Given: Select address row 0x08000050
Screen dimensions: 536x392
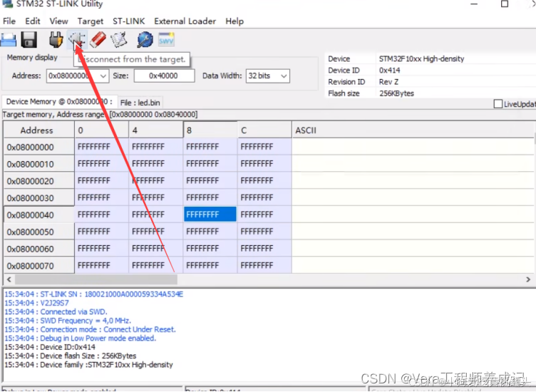Looking at the screenshot, I should (x=38, y=232).
